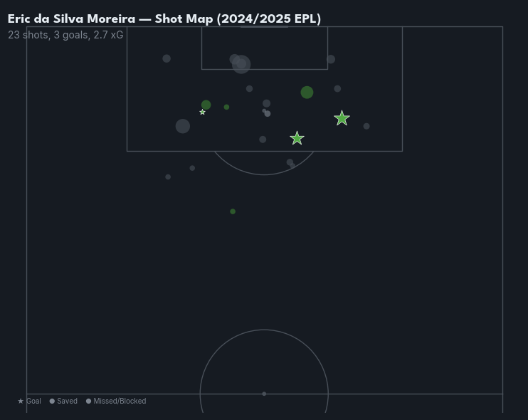Click the largest green saved-shot circle
Image resolution: width=528 pixels, height=420 pixels.
(307, 93)
